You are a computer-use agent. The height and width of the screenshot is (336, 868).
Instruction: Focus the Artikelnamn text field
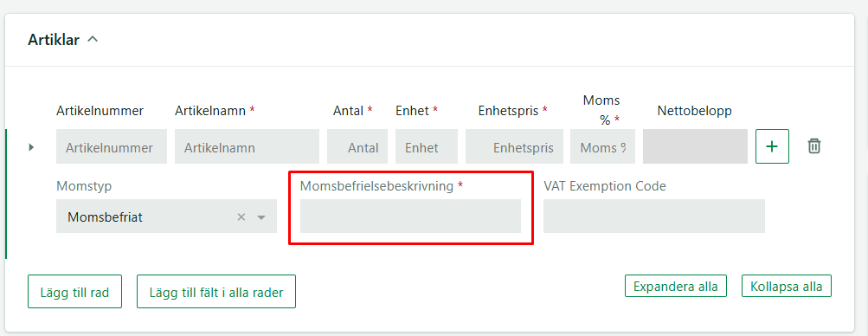[x=247, y=146]
